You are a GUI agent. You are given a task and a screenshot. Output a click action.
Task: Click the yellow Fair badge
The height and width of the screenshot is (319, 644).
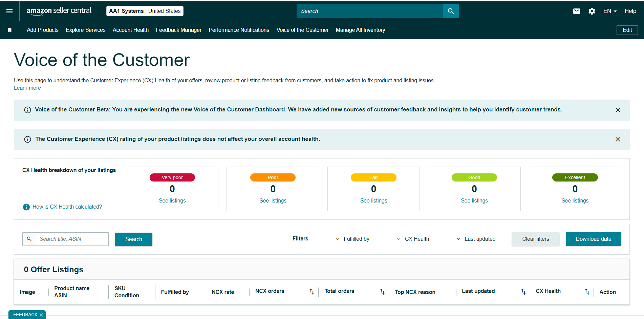click(x=373, y=177)
